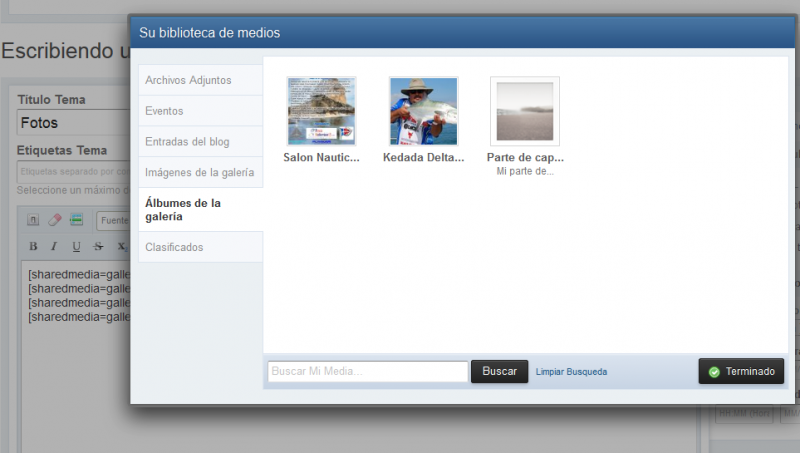The height and width of the screenshot is (453, 800).
Task: Click the subscript formatting icon
Action: [x=120, y=246]
